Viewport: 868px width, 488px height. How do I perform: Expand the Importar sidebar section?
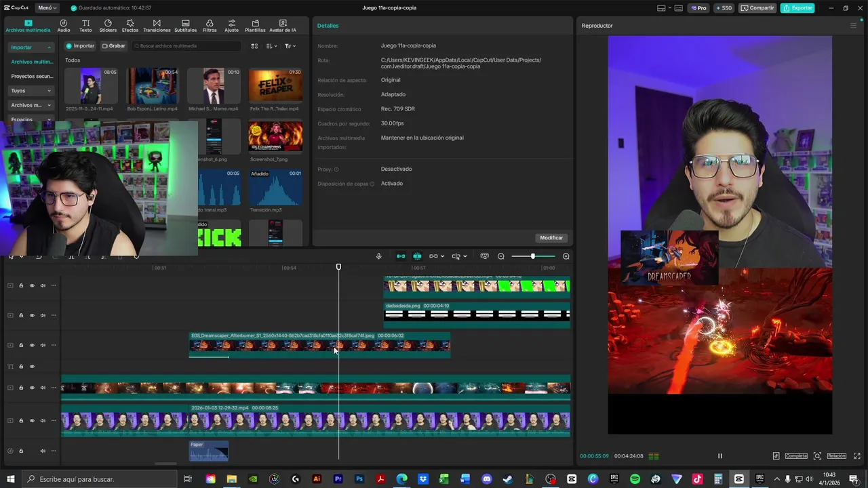click(31, 47)
